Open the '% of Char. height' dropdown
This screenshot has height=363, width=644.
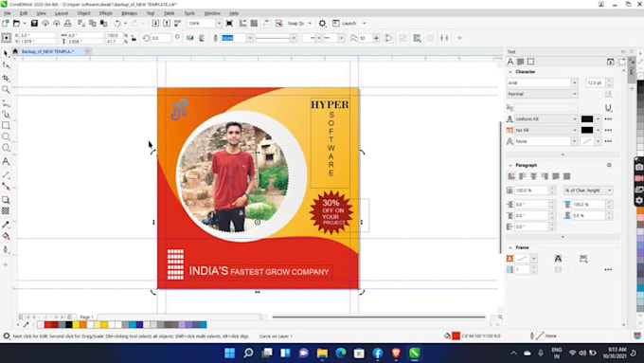(588, 191)
